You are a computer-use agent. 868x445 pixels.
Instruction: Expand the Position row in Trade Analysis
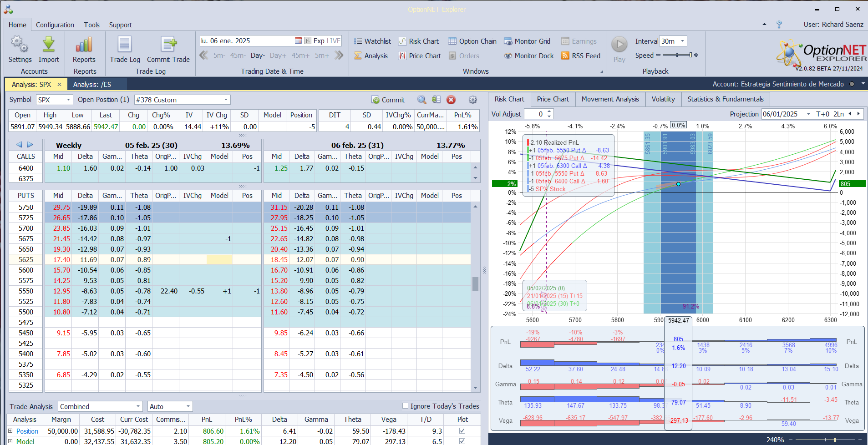tap(10, 431)
